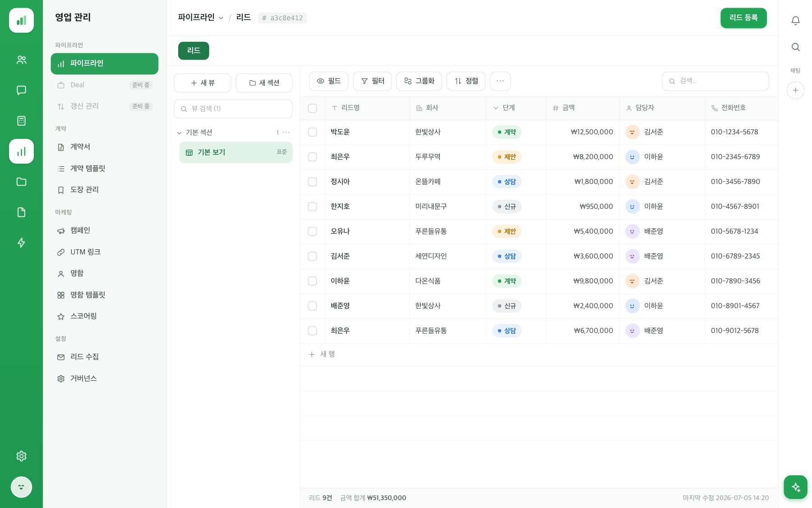Toggle the select-all header checkbox
Screen dimensions: 812x508
pos(312,108)
